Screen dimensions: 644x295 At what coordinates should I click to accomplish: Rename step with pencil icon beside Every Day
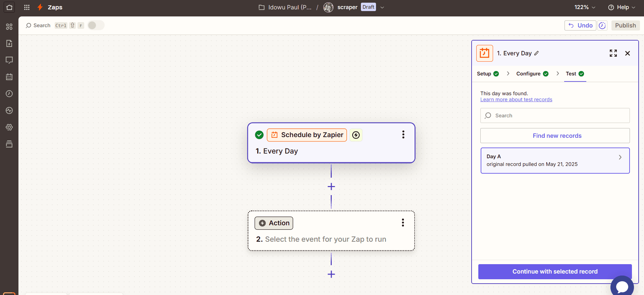click(x=537, y=53)
